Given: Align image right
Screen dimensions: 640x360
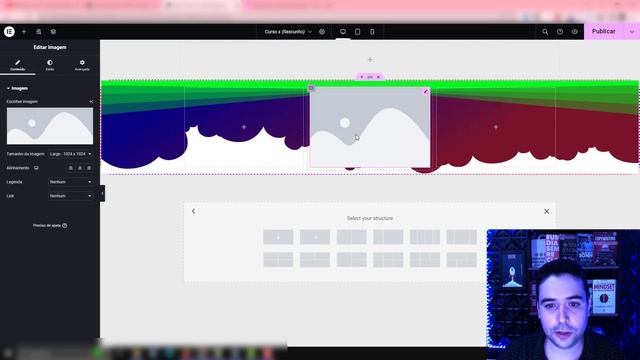Looking at the screenshot, I should coord(89,168).
